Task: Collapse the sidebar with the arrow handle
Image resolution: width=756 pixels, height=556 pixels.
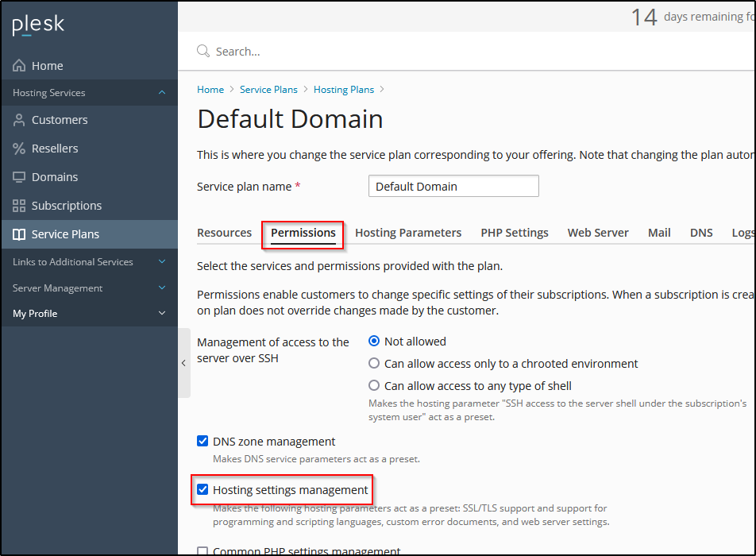Action: click(x=183, y=363)
